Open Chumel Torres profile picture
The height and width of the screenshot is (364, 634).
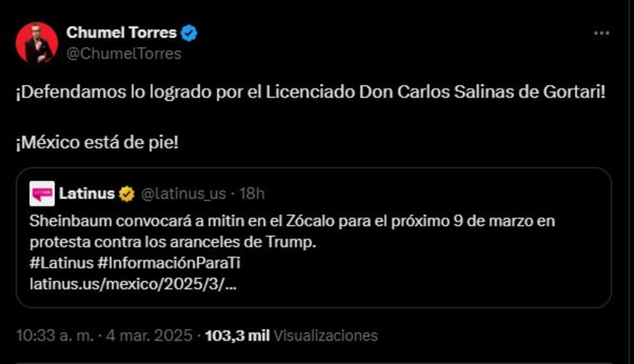[x=36, y=43]
